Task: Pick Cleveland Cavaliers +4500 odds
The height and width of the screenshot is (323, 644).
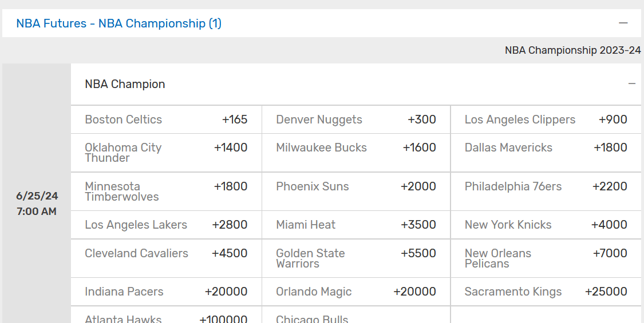Action: 166,253
